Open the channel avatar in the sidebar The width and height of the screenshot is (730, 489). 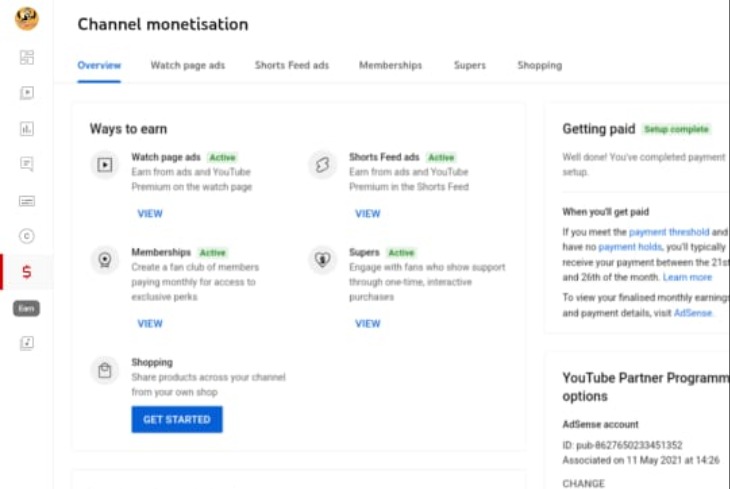pos(27,19)
